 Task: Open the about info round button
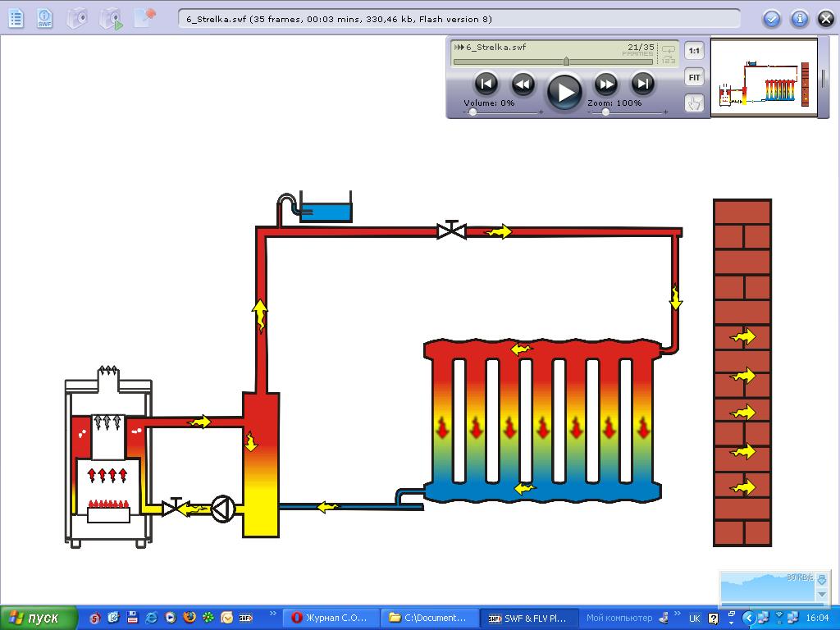click(799, 19)
